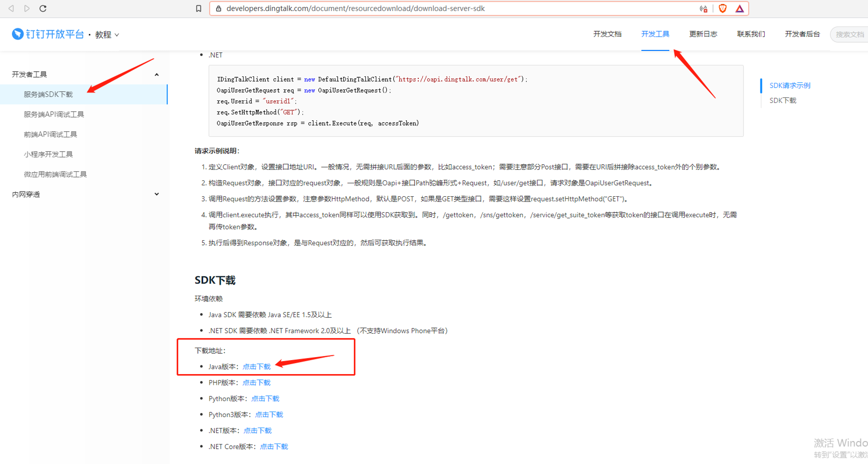Click the .NET bullet above the code block
The image size is (868, 464).
tap(215, 55)
